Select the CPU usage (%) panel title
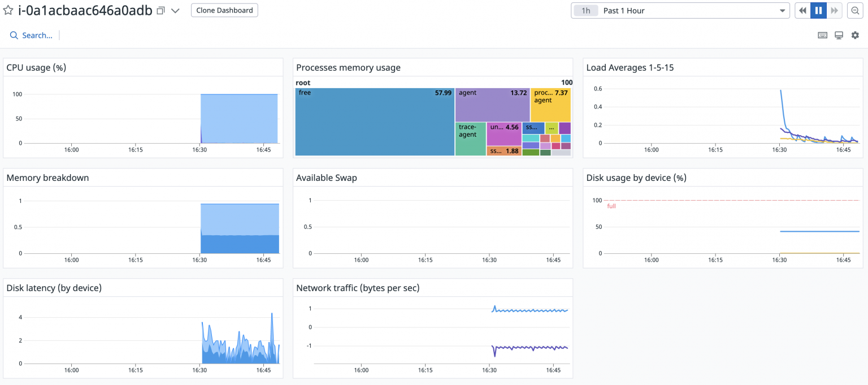Image resolution: width=868 pixels, height=385 pixels. [x=36, y=67]
